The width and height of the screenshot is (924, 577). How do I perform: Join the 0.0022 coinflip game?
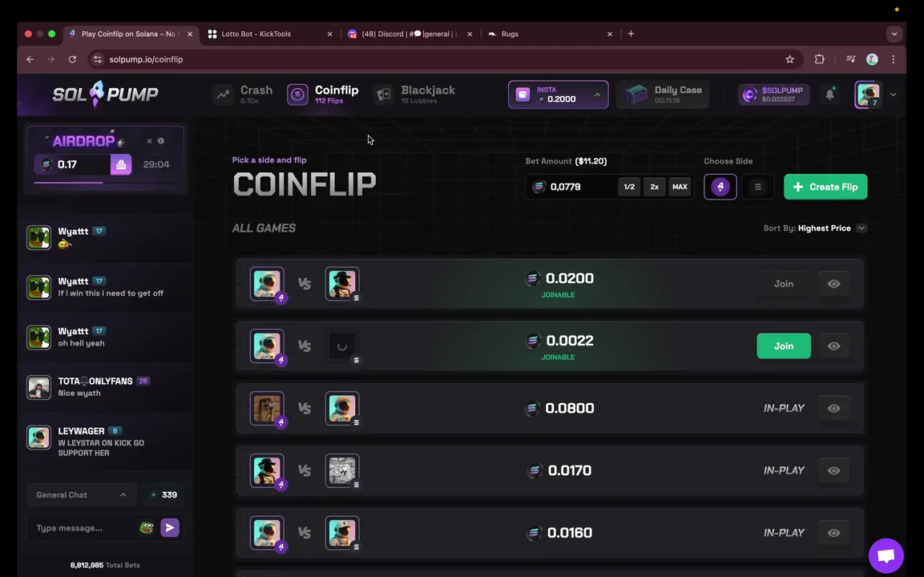(x=783, y=346)
